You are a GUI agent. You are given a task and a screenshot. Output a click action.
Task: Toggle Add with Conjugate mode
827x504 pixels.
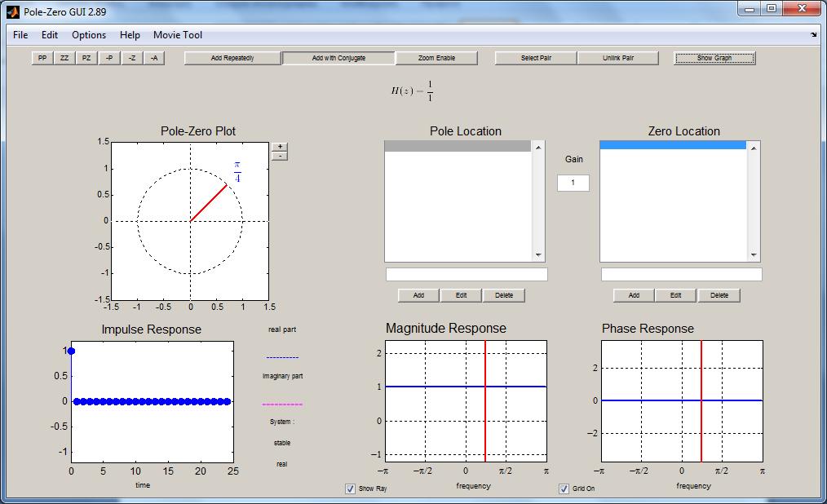tap(338, 58)
